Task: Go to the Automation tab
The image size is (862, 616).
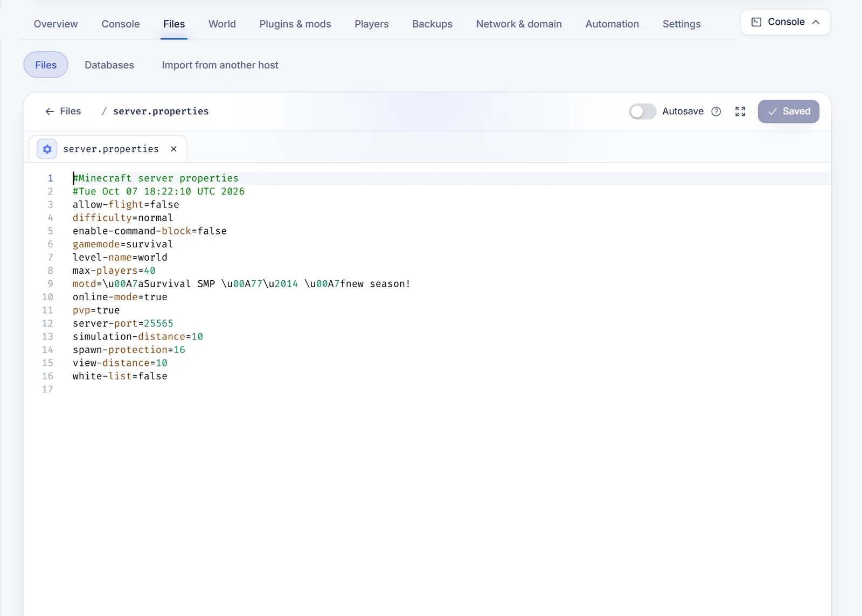Action: pyautogui.click(x=612, y=24)
